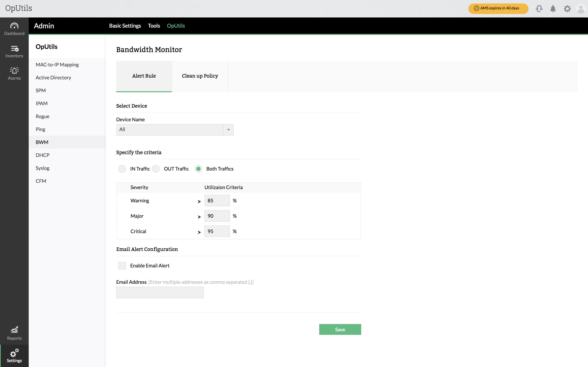Expand the Device Name dropdown arrow
Screen dimensions: 588x367
tap(228, 130)
